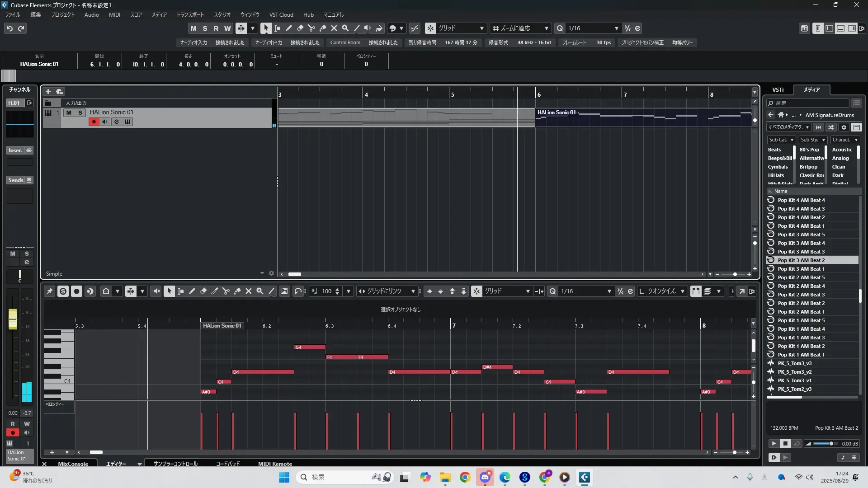The width and height of the screenshot is (868, 488).
Task: Open the トランスポート menu
Action: pyautogui.click(x=190, y=14)
